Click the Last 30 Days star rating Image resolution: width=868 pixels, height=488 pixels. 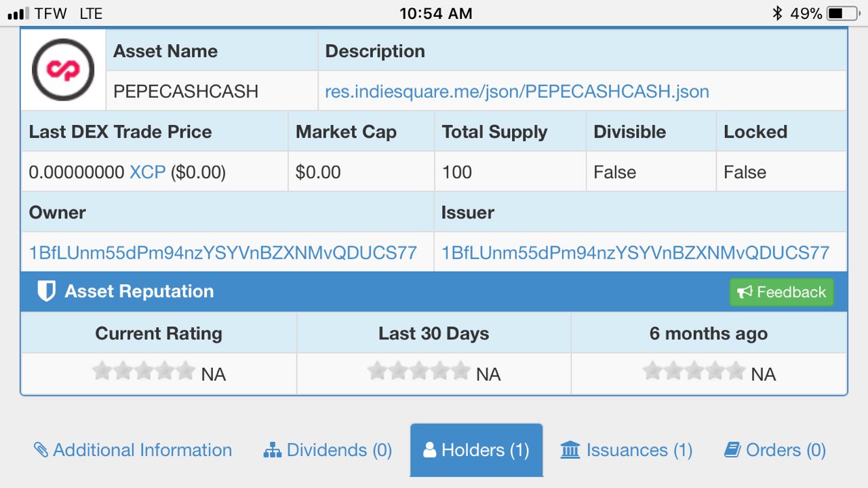tap(418, 371)
